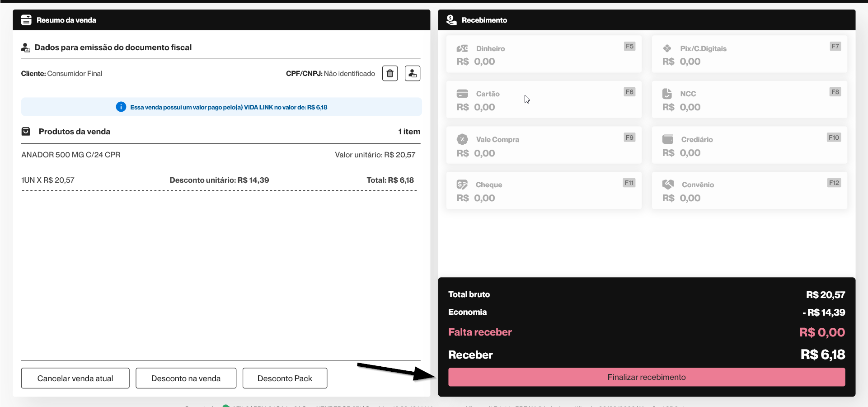The height and width of the screenshot is (407, 868).
Task: Click the 1 item count label
Action: [x=409, y=132]
